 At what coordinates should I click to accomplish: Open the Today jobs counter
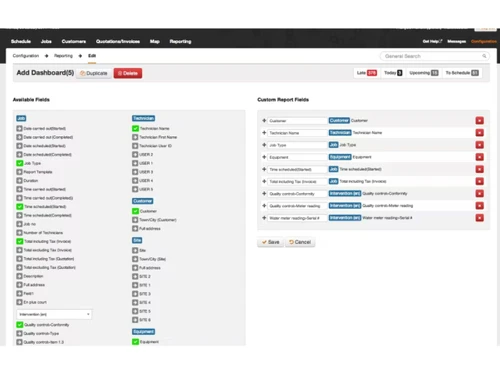click(x=393, y=73)
